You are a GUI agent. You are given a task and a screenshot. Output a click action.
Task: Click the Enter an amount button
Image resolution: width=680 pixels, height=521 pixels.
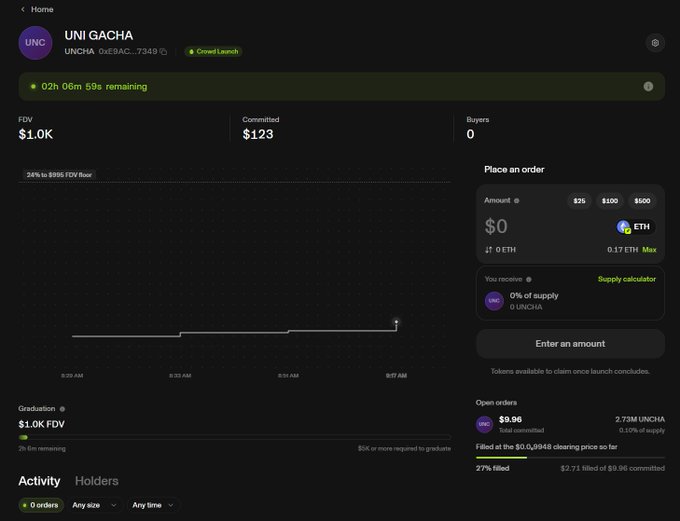click(x=570, y=344)
